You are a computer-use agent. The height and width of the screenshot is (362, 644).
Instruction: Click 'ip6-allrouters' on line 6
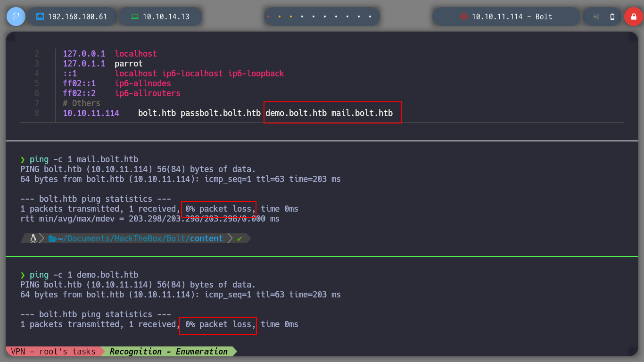click(x=148, y=93)
